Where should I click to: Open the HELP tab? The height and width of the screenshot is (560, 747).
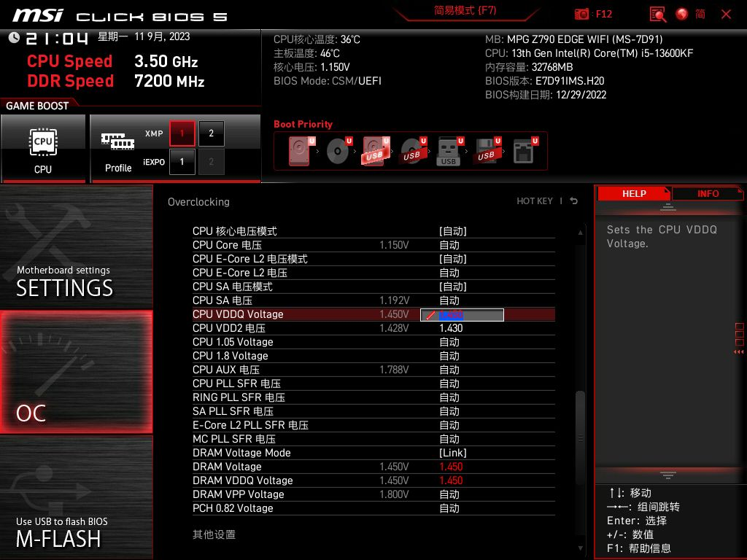[x=634, y=194]
